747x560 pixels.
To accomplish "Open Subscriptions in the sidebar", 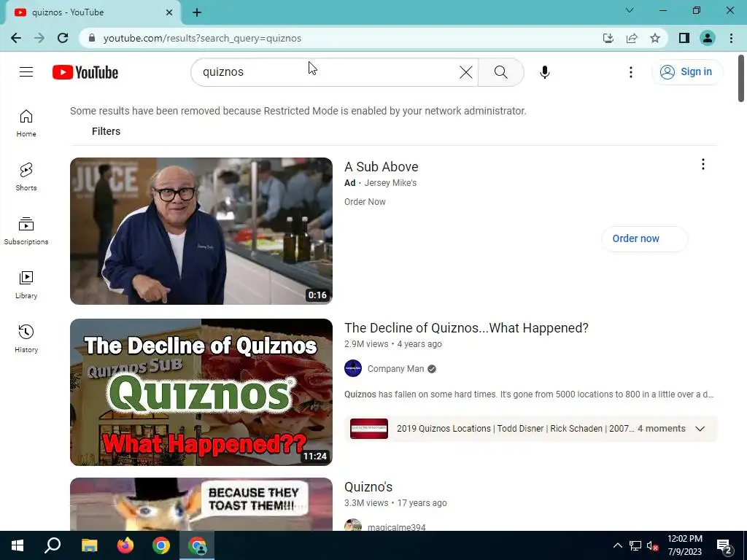I will [x=26, y=231].
